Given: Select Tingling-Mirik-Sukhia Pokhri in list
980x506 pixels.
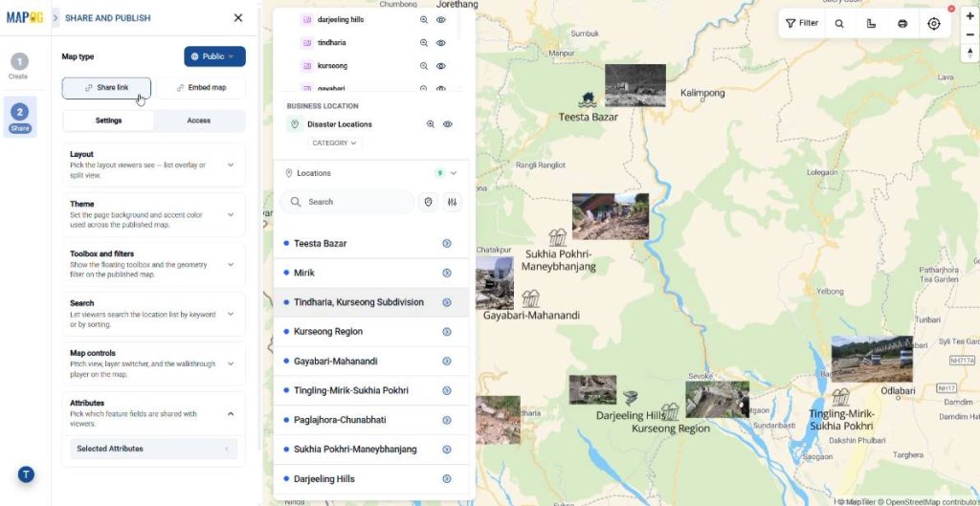Looking at the screenshot, I should point(371,390).
